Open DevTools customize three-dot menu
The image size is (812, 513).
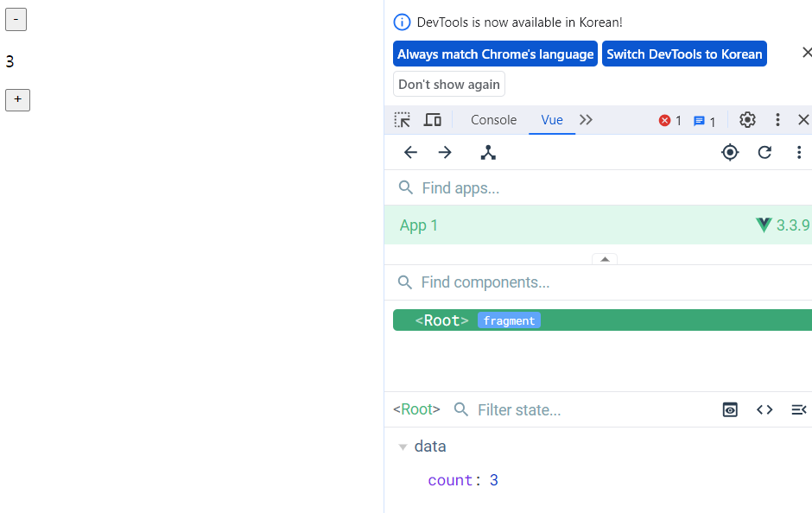click(x=777, y=120)
